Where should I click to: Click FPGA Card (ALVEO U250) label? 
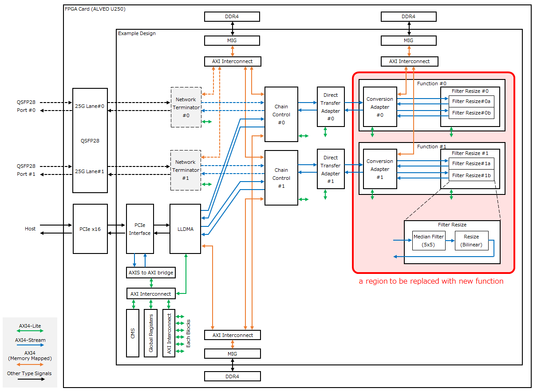(x=94, y=9)
